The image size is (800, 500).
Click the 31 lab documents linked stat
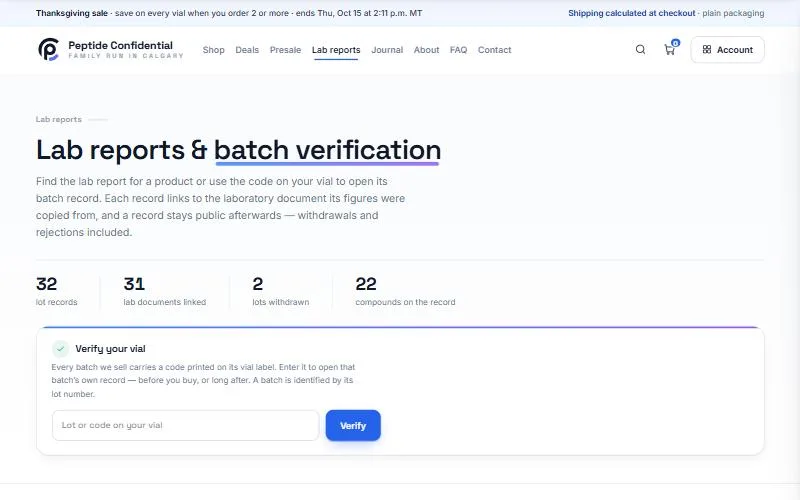pos(164,292)
